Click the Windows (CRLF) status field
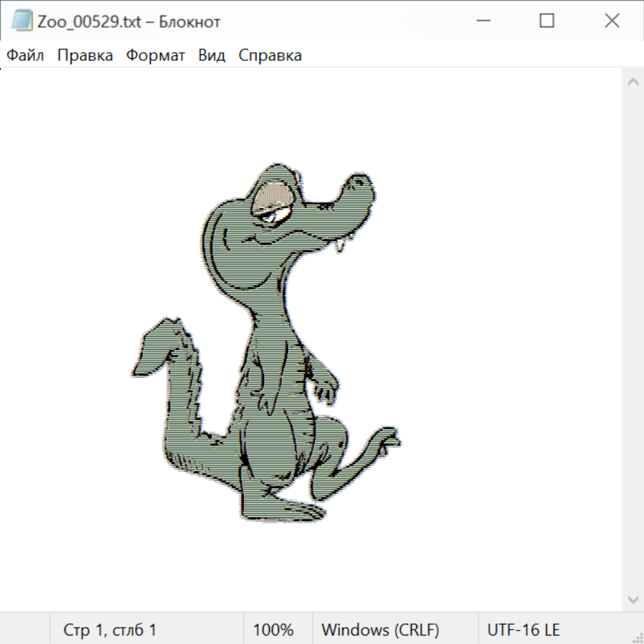This screenshot has height=644, width=644. (380, 630)
